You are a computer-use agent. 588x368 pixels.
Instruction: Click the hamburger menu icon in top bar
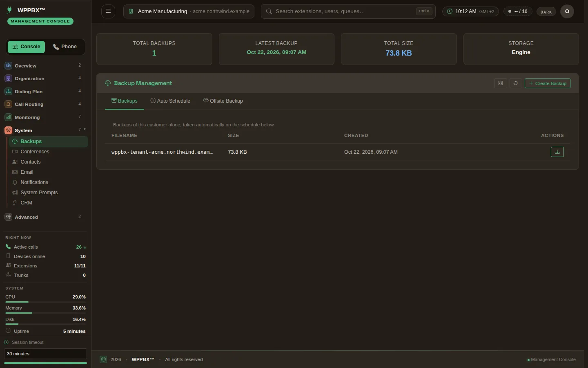(108, 11)
